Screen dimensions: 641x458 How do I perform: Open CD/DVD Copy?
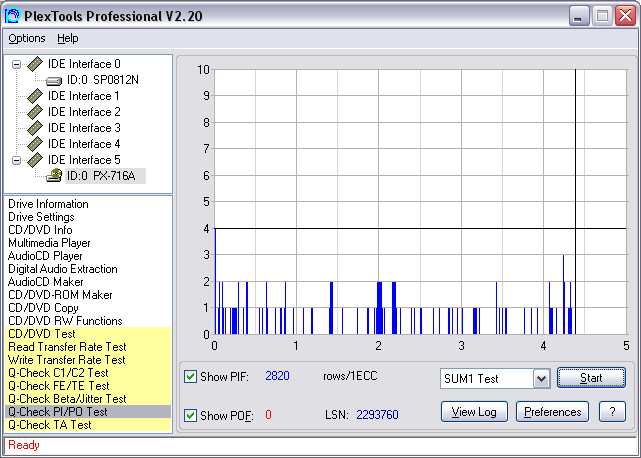point(43,308)
